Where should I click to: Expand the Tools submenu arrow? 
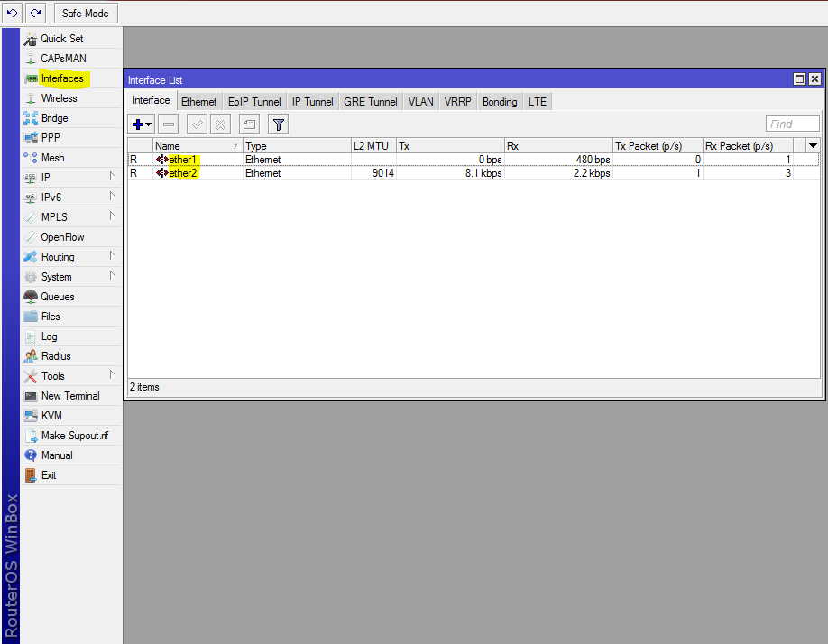[x=112, y=374]
